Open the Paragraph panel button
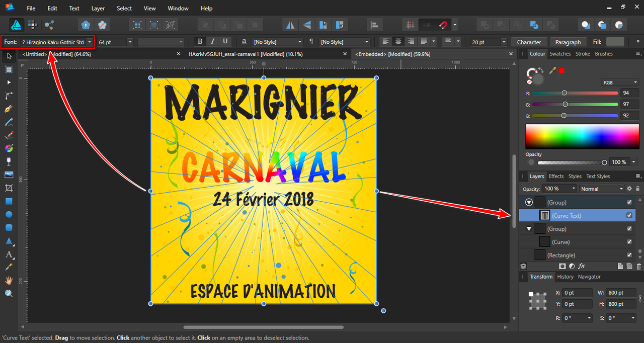Screen dimensions: 644x343 pyautogui.click(x=568, y=42)
